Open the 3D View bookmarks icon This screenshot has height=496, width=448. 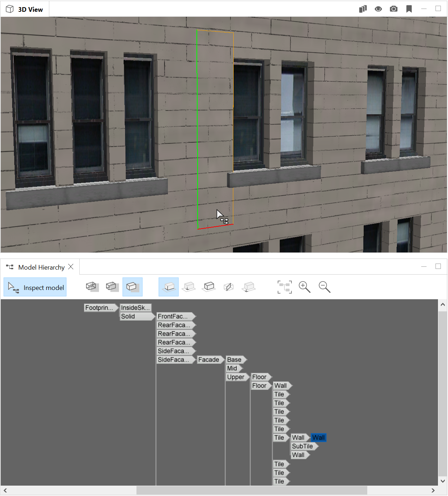[408, 9]
